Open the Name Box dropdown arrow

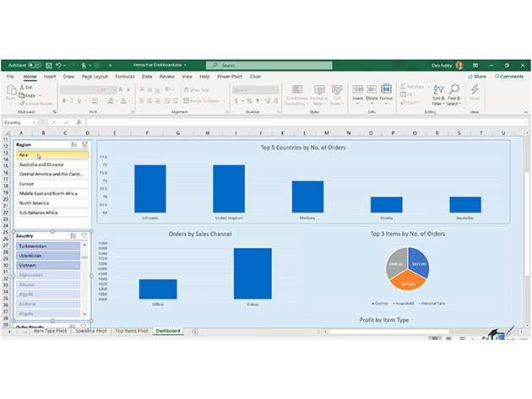click(34, 122)
